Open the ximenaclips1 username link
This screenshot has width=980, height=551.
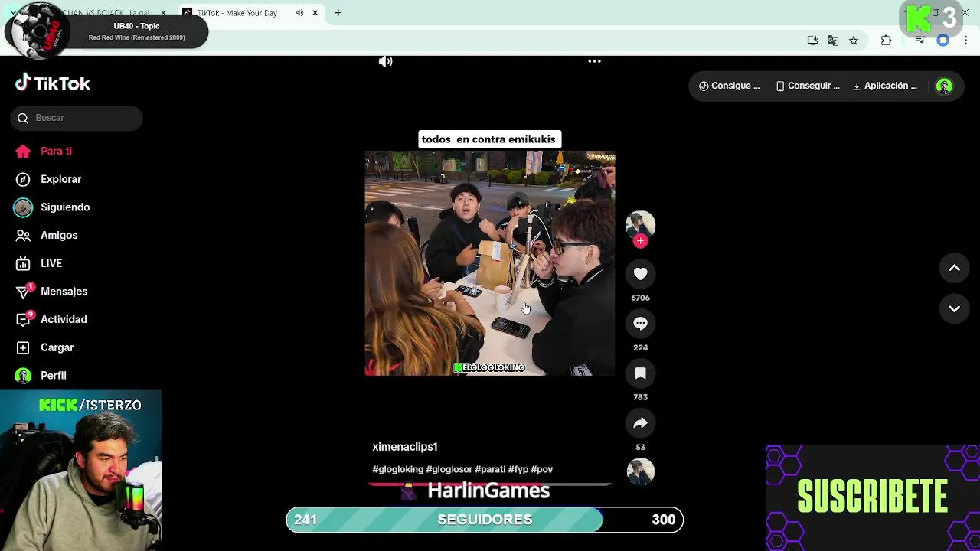405,447
